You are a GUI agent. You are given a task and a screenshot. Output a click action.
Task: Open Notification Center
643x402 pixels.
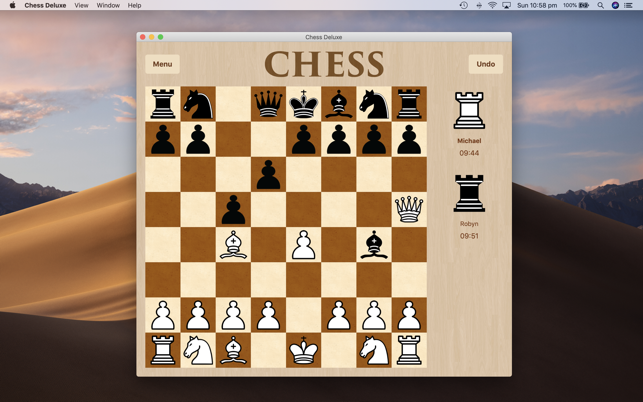628,5
